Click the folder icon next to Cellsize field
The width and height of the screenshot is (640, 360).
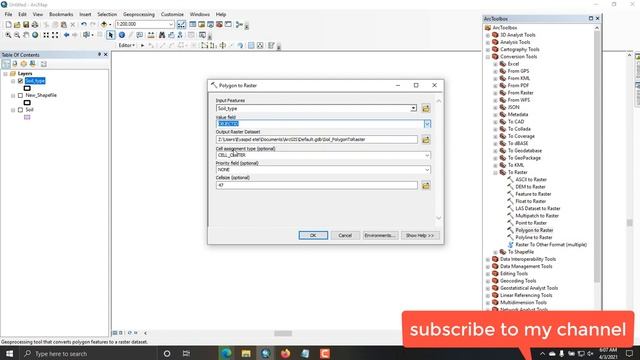click(x=426, y=186)
